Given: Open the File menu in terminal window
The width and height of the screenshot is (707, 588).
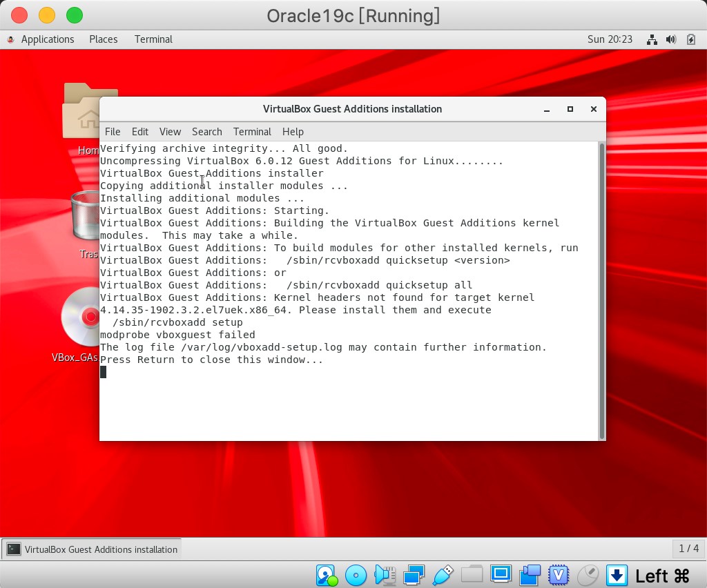Looking at the screenshot, I should [x=113, y=132].
